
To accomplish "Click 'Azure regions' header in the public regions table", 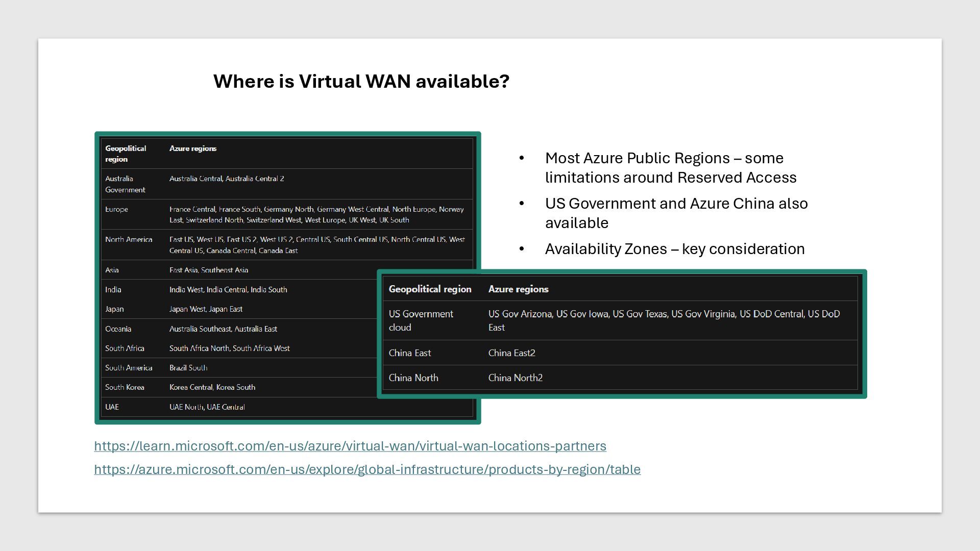I will point(193,148).
